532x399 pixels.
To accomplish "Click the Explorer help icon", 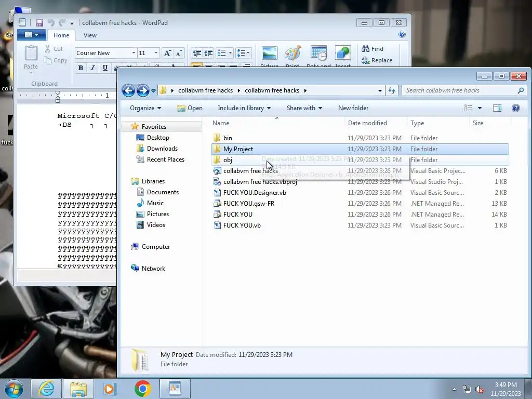I will point(516,108).
